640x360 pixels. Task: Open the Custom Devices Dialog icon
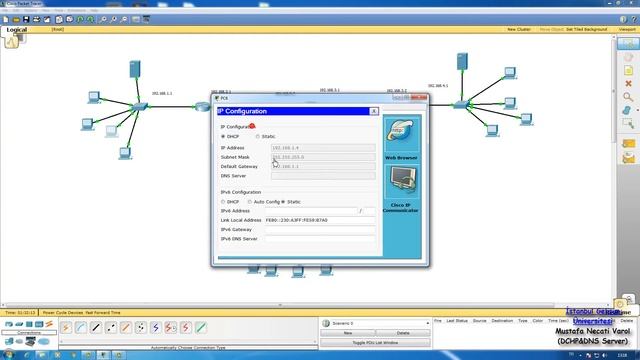(x=146, y=20)
